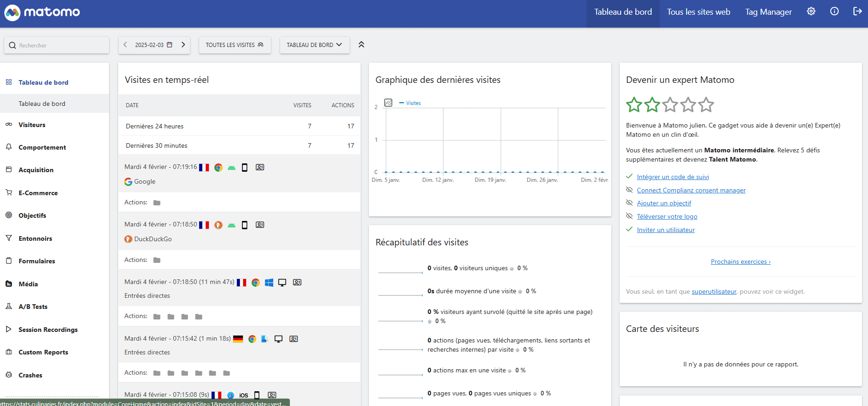This screenshot has height=406, width=868.
Task: Click first action folder of 11 min 47s visit
Action: point(157,317)
